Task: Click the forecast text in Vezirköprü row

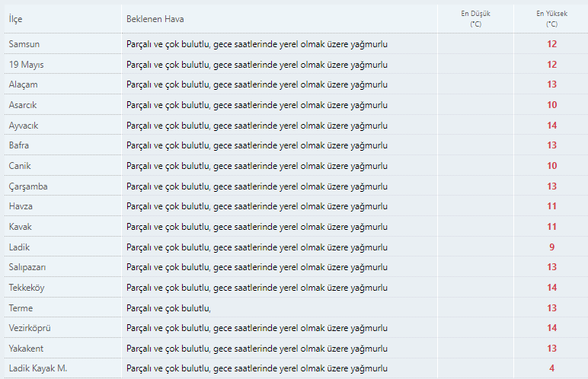Action: [x=257, y=328]
